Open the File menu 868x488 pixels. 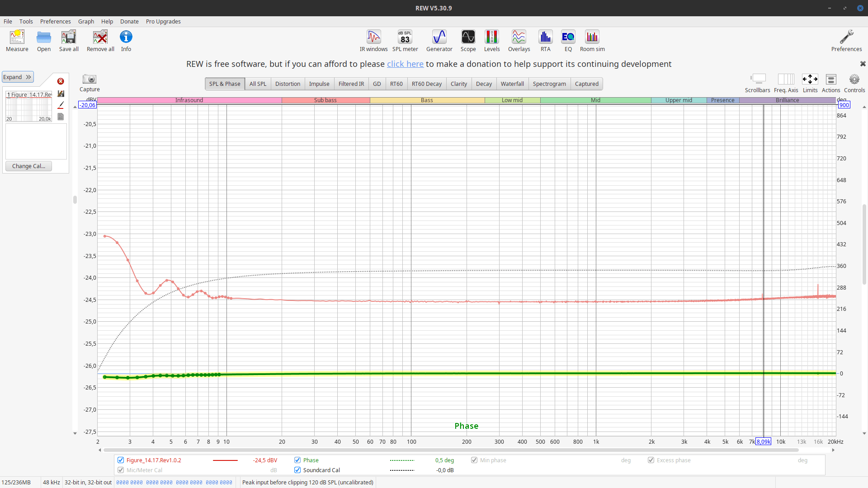pos(8,21)
